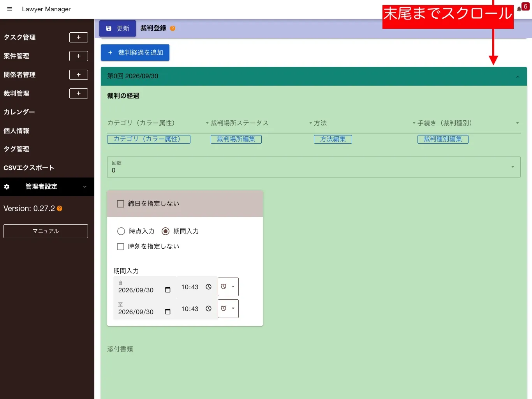Click the alarm icon on the 自 row

click(x=224, y=287)
